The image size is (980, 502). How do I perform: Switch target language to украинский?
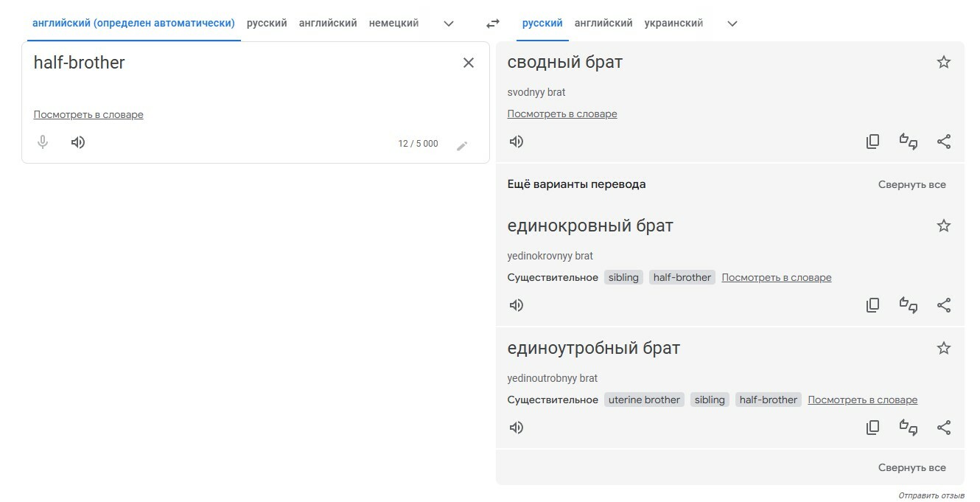coord(673,24)
